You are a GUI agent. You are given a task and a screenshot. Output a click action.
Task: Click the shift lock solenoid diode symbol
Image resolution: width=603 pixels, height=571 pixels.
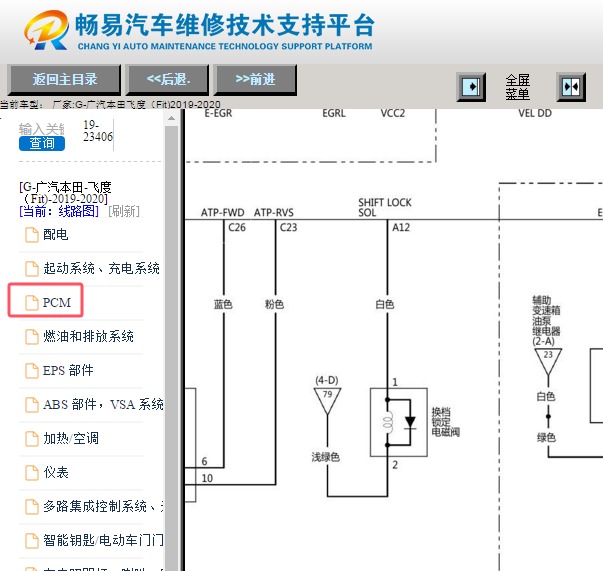coord(410,422)
